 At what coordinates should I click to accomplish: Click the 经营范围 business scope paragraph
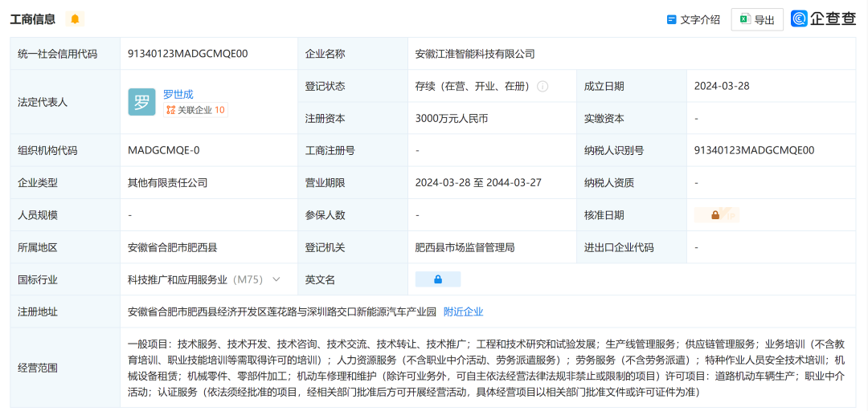click(486, 368)
